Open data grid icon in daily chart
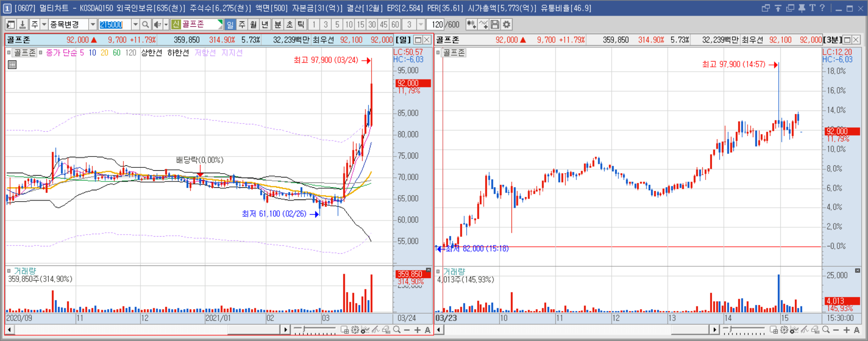Viewport: 868px width, 341px height. 12,64
